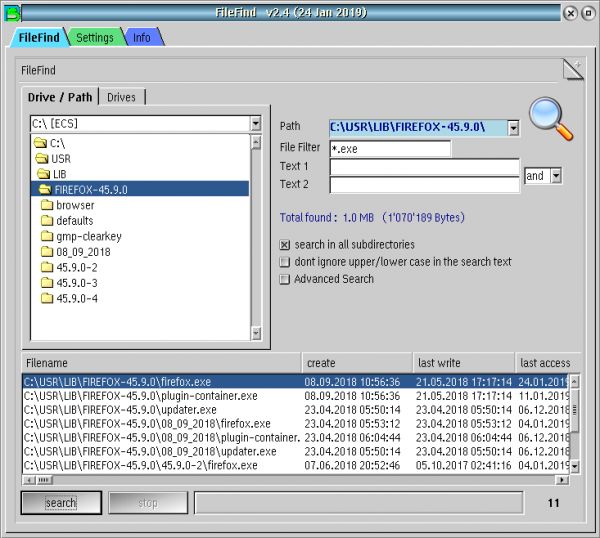The image size is (600, 538).
Task: Click the results horizontal scrollbar thumb
Action: click(x=44, y=480)
